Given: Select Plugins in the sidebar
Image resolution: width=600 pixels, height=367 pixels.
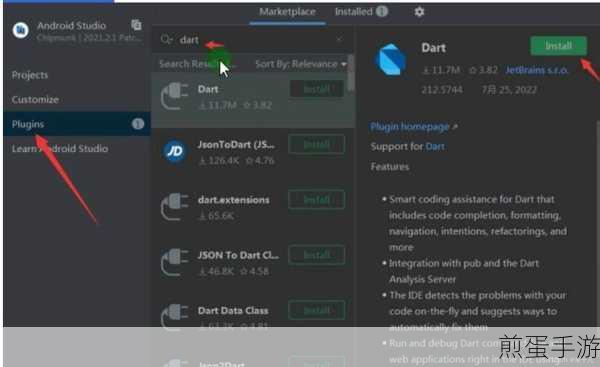Looking at the screenshot, I should [x=77, y=124].
